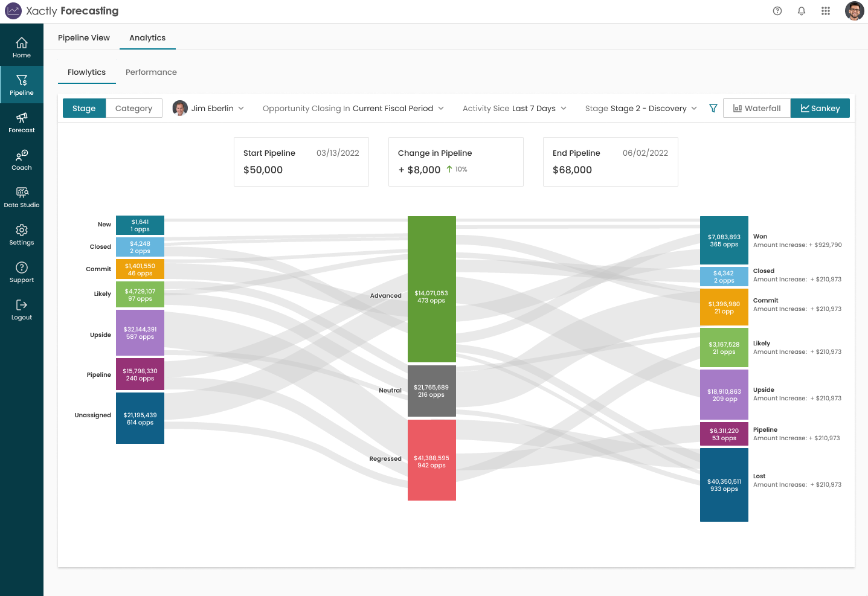
Task: Toggle grouping to Category
Action: (133, 108)
